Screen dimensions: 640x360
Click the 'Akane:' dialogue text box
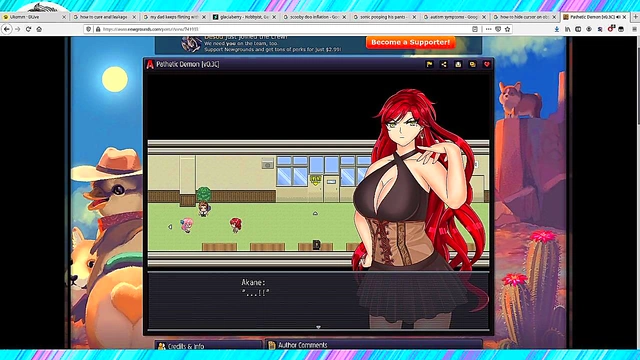tap(318, 300)
